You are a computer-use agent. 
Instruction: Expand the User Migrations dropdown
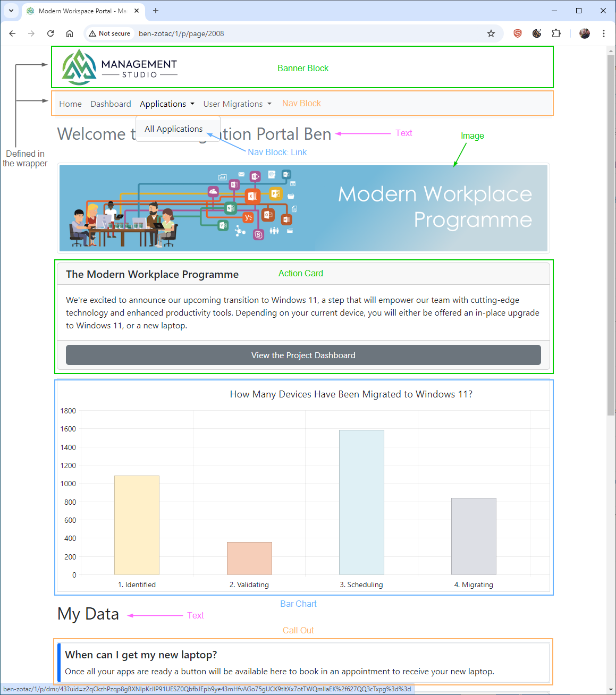(237, 104)
